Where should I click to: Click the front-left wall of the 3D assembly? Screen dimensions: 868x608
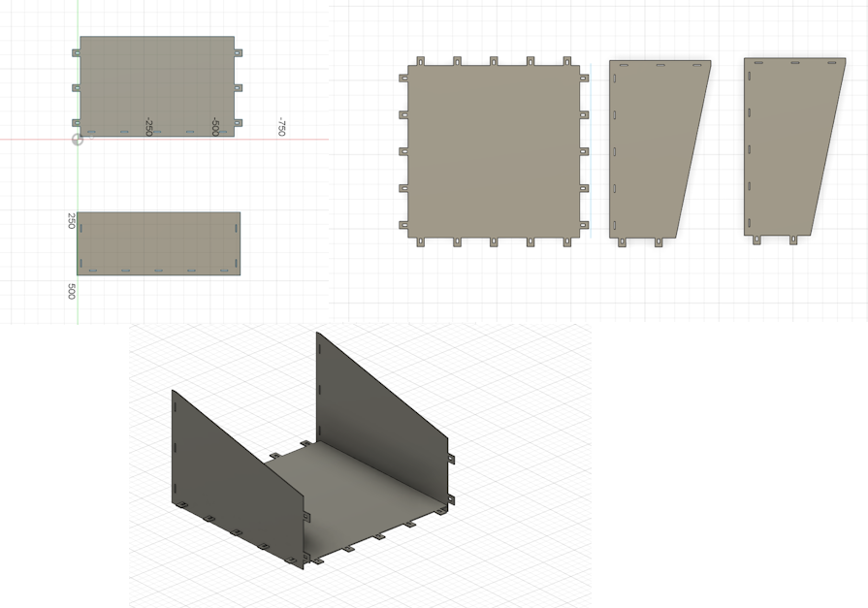click(x=238, y=476)
